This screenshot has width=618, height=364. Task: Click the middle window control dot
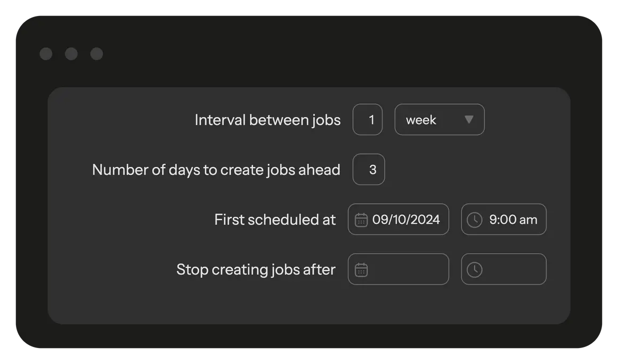pos(71,54)
